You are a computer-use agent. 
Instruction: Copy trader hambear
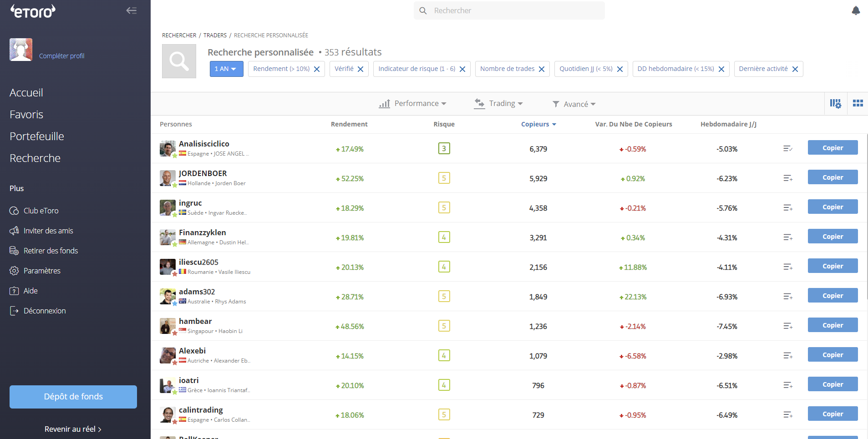pos(833,325)
